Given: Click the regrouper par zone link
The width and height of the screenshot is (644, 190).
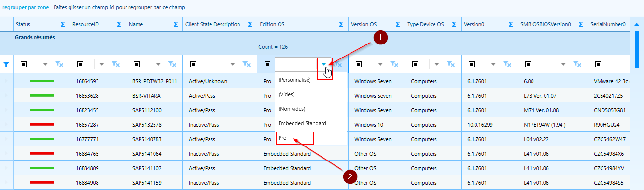Looking at the screenshot, I should click(26, 8).
